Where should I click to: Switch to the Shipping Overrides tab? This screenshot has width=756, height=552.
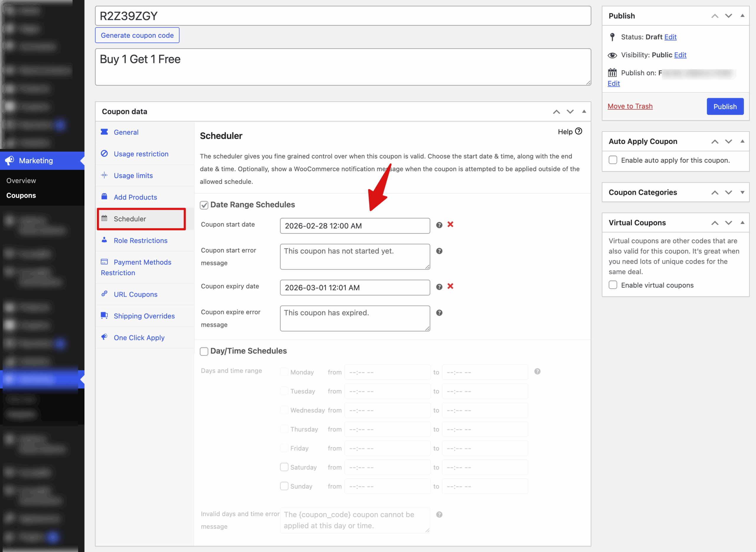tap(144, 316)
